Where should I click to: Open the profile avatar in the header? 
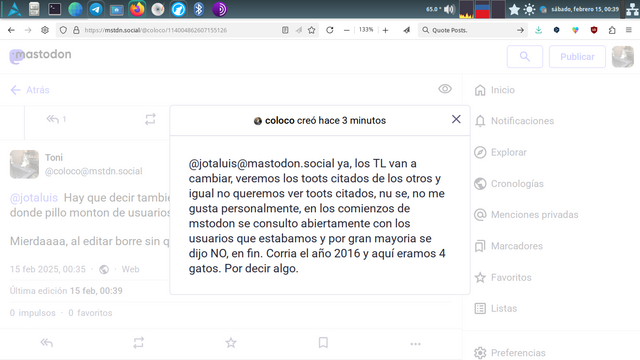click(x=622, y=56)
